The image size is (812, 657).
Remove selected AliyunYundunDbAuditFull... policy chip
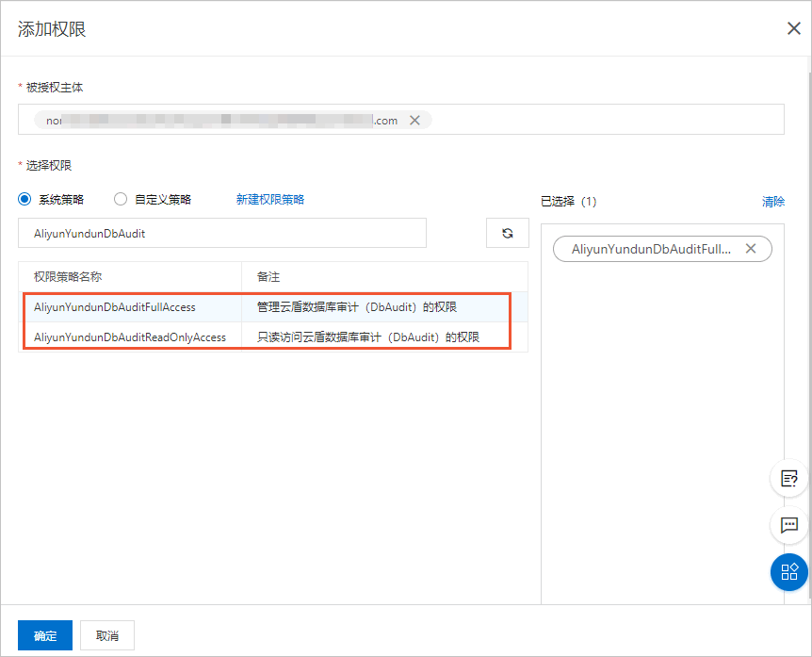click(751, 249)
